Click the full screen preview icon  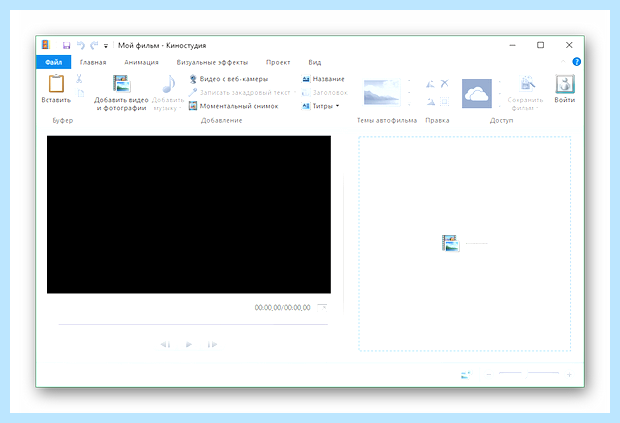323,307
